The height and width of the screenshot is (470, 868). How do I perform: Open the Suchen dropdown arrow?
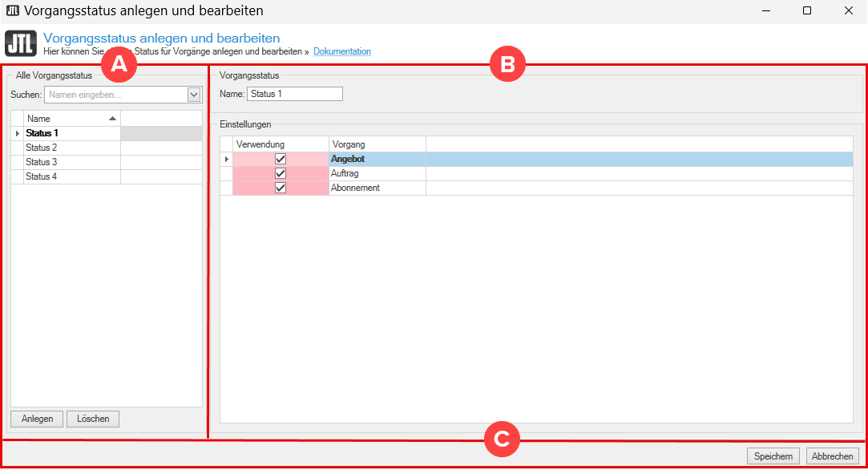coord(193,95)
